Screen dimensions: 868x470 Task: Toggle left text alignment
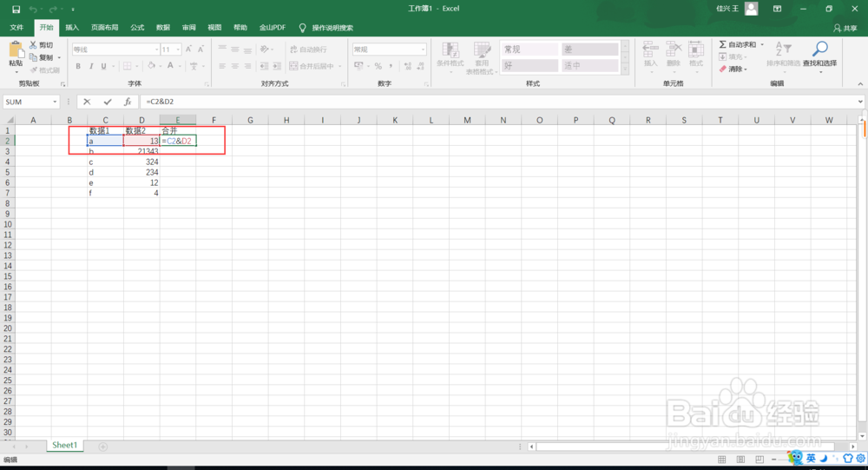[x=222, y=66]
